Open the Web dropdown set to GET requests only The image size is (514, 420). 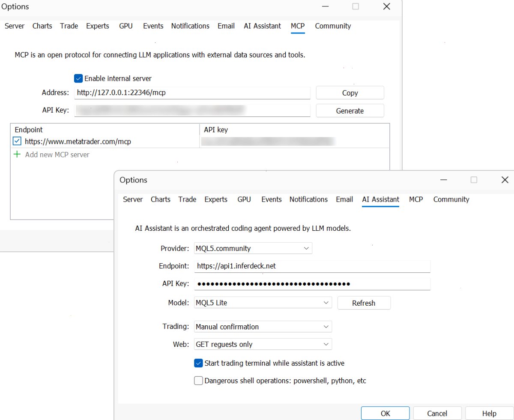(263, 344)
